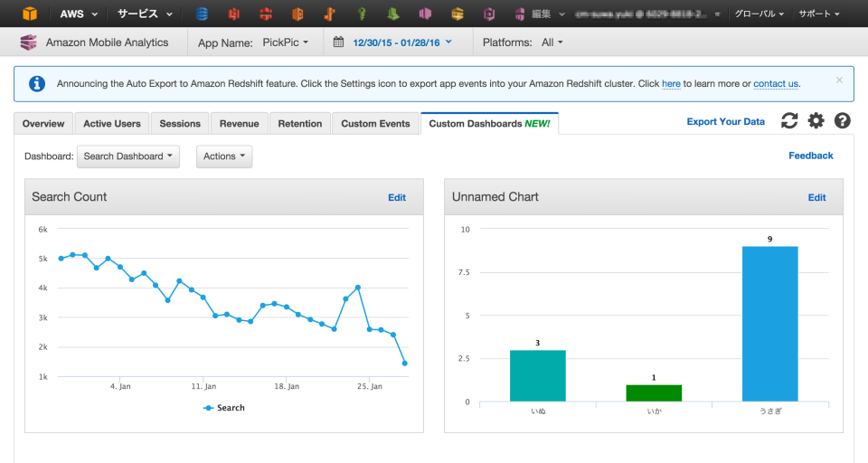Click the Export Your Data link
The width and height of the screenshot is (868, 463).
(726, 121)
